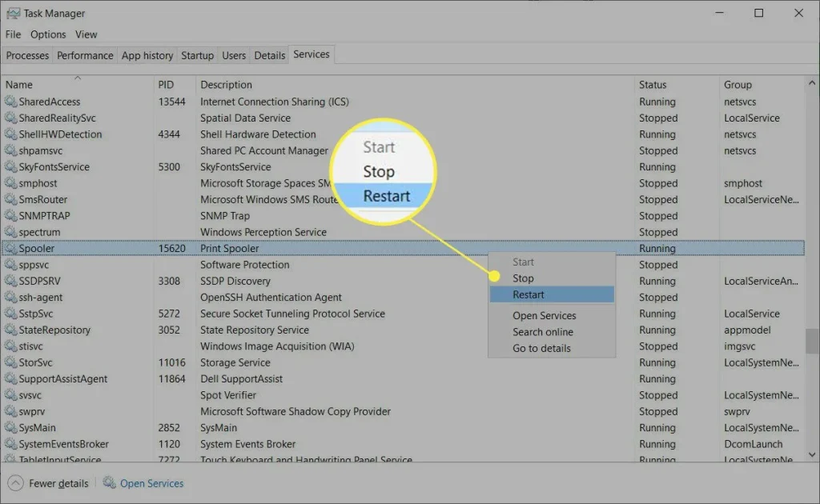Viewport: 820px width, 504px height.
Task: Sort services by the Description column
Action: [x=415, y=84]
